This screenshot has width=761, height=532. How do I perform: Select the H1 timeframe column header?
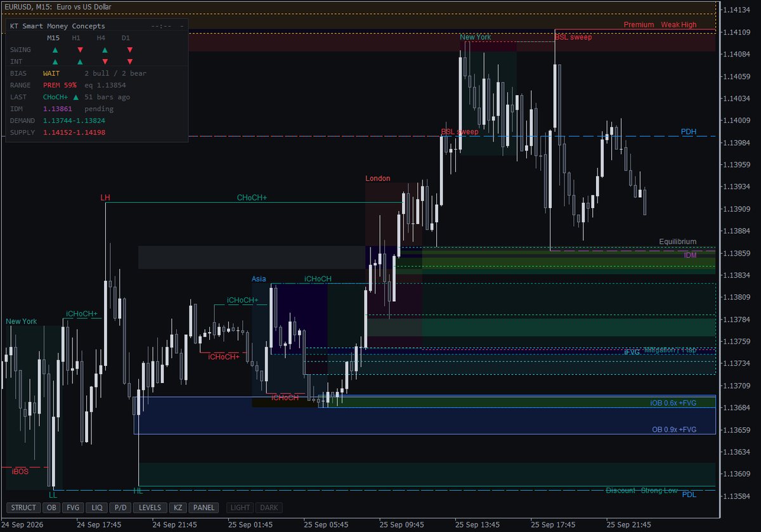(76, 38)
